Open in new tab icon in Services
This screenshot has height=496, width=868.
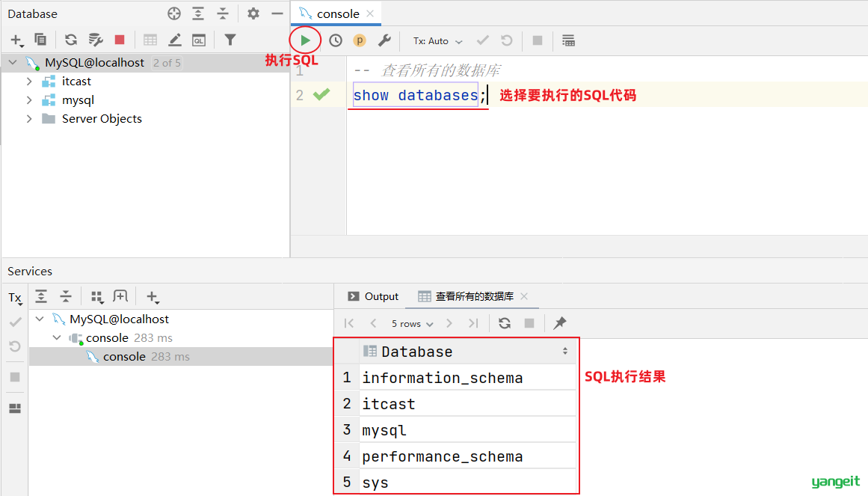120,296
